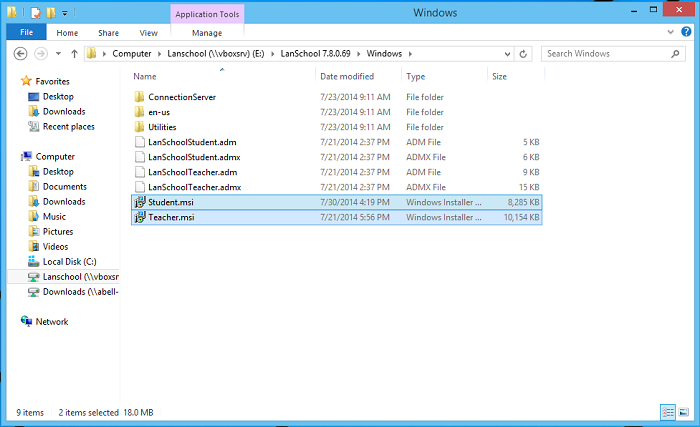The width and height of the screenshot is (700, 427).
Task: Expand the ribbon with the chevron
Action: (x=671, y=32)
